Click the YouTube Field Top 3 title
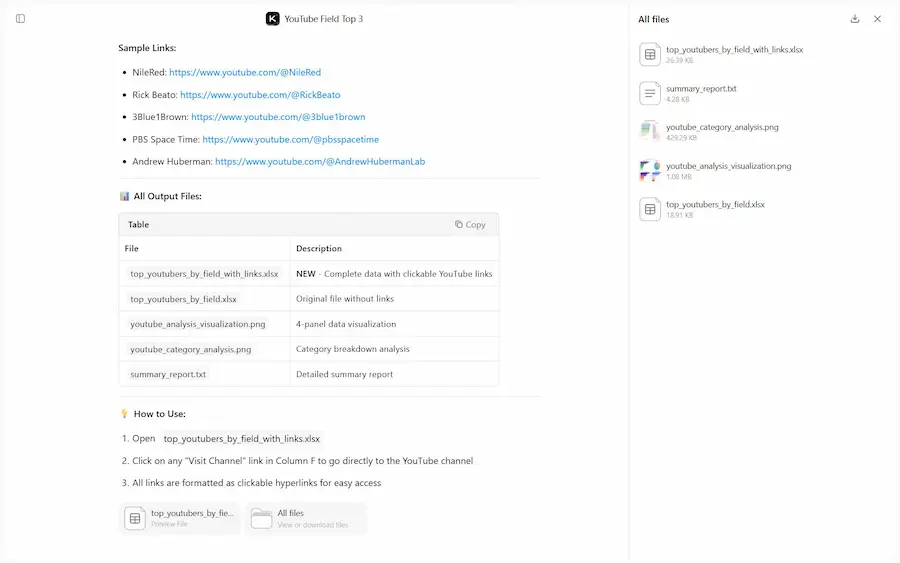 coord(324,19)
